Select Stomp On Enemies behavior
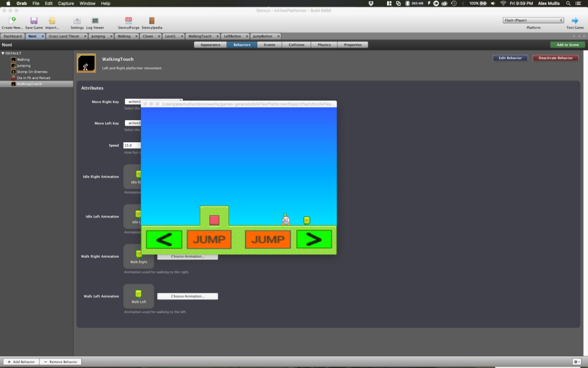The height and width of the screenshot is (368, 588). tap(32, 72)
